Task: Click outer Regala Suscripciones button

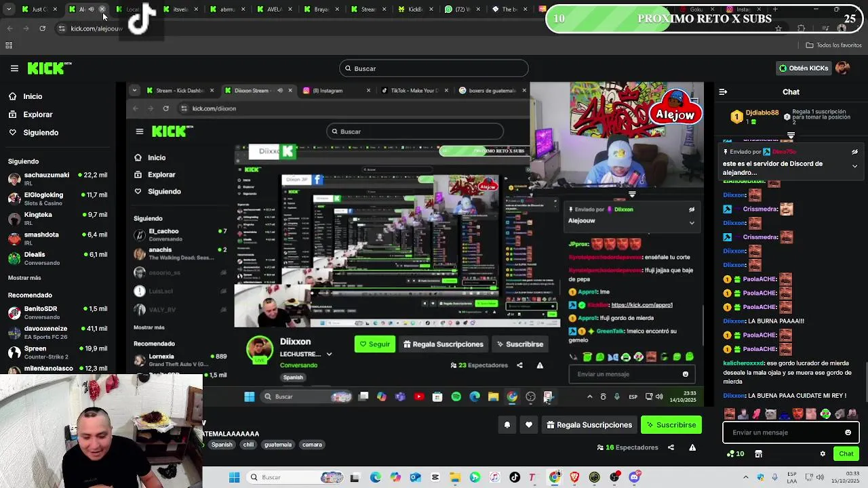Action: (589, 425)
